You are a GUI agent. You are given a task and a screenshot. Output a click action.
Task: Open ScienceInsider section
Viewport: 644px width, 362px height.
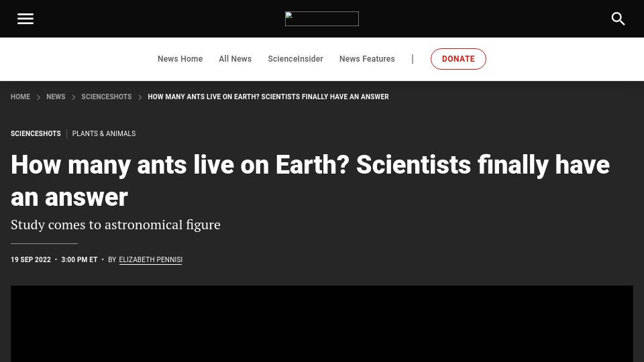point(295,59)
